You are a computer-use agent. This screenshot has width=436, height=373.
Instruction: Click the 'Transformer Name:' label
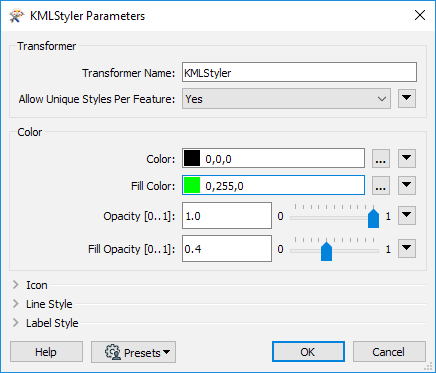[129, 73]
